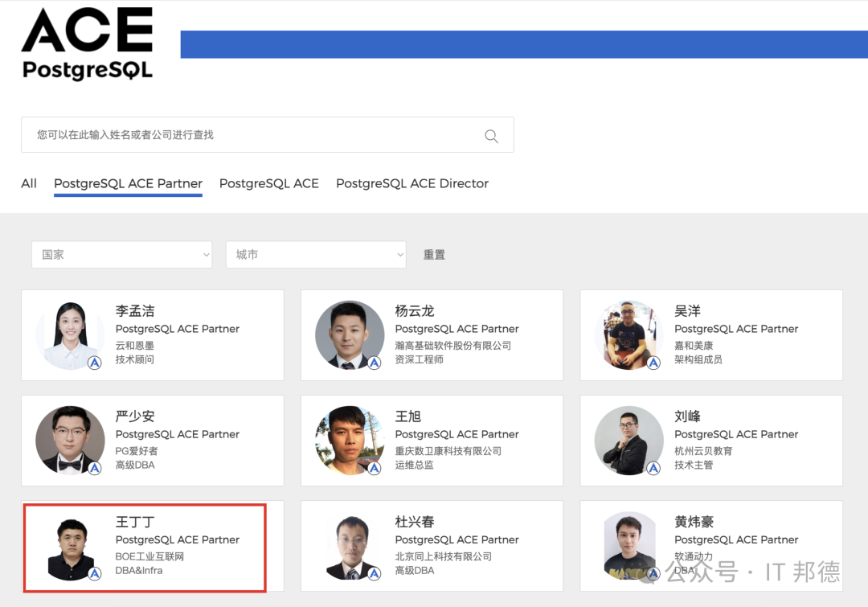Viewport: 868px width, 607px height.
Task: Click 杜兴春's profile photo
Action: pos(350,546)
